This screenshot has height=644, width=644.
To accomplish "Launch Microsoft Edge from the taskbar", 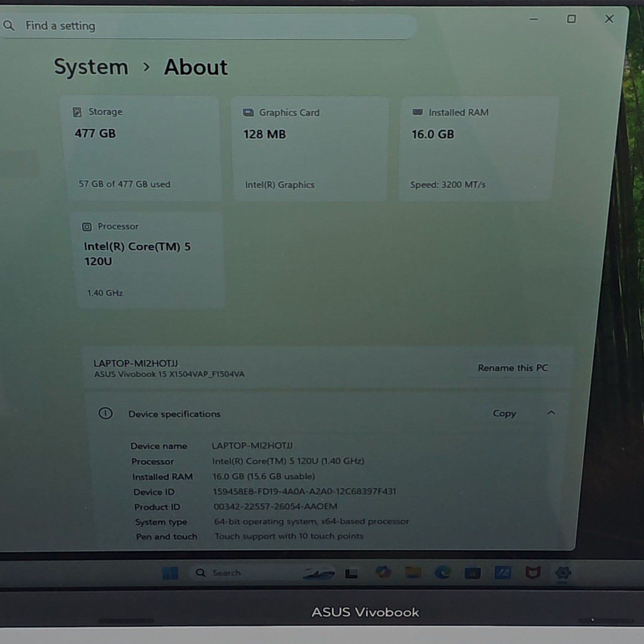I will 443,573.
